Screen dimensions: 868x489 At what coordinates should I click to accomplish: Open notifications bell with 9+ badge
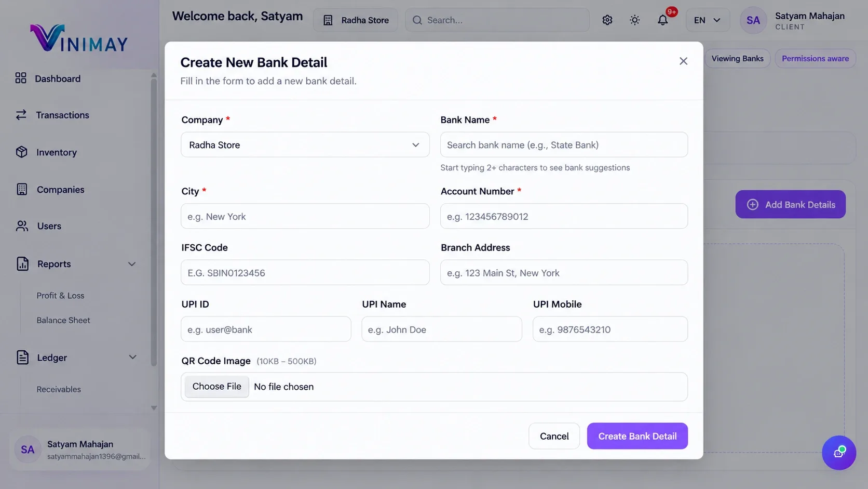click(663, 20)
